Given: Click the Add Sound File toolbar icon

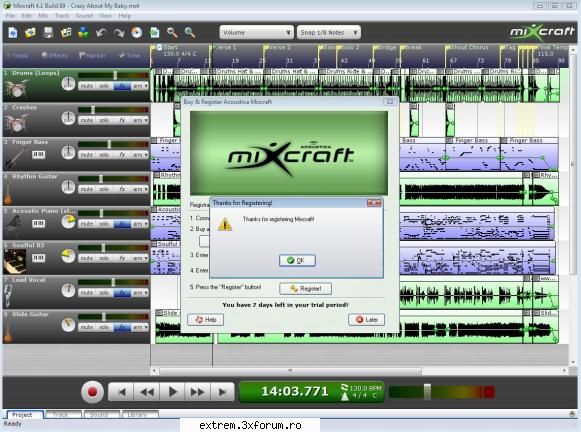Looking at the screenshot, I should pos(66,33).
